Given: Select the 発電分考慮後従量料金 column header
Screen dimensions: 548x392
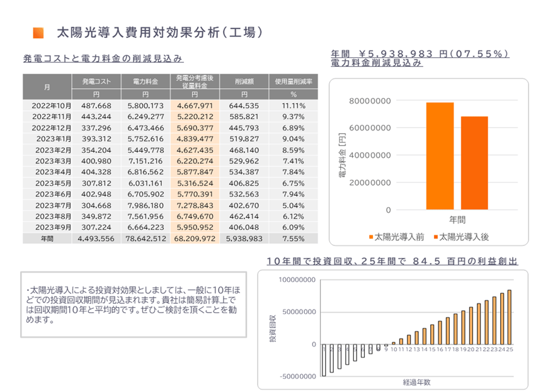Looking at the screenshot, I should coord(196,82).
